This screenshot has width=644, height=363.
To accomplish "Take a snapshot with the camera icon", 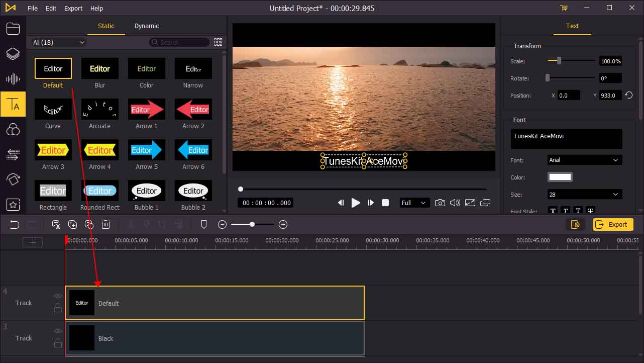I will pos(440,203).
